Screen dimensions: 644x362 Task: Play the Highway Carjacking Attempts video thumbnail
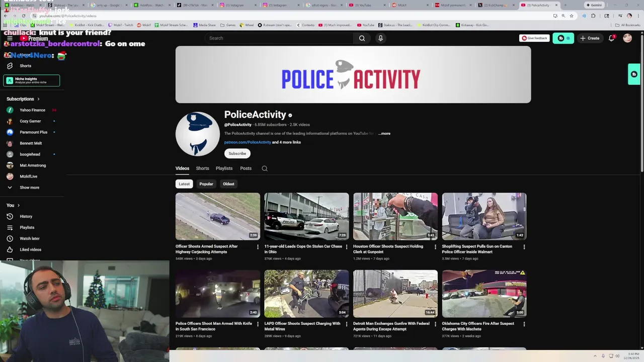tap(218, 216)
